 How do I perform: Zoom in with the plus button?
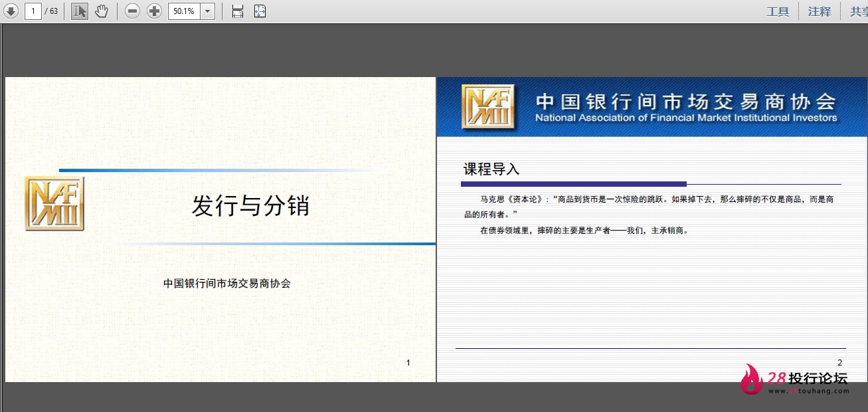pyautogui.click(x=154, y=11)
